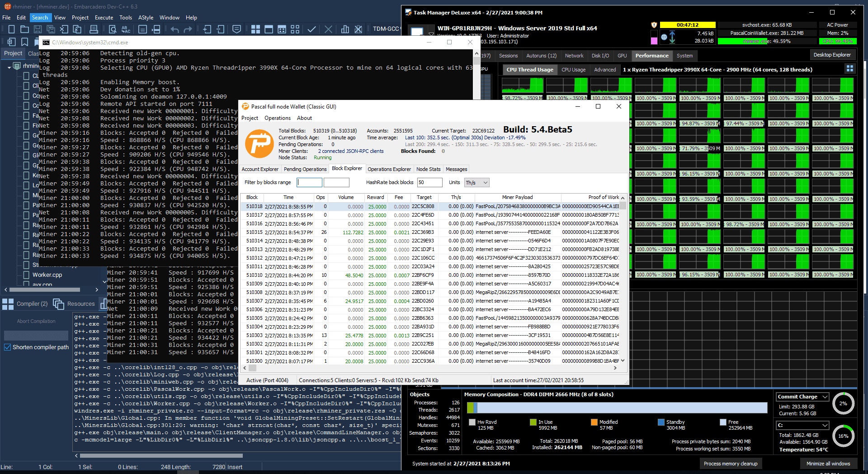Click the Run window icon in Dev-C++ toolbar
This screenshot has width=868, height=474.
[269, 29]
